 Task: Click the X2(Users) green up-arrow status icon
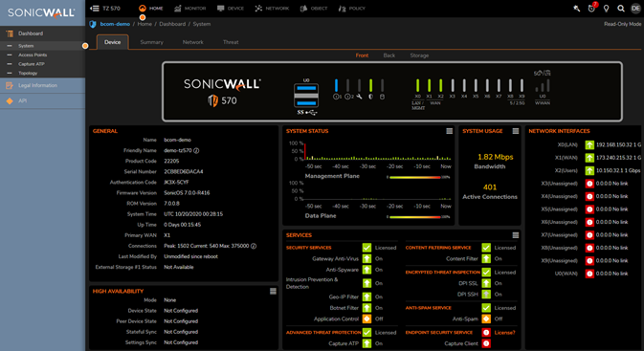(x=589, y=170)
